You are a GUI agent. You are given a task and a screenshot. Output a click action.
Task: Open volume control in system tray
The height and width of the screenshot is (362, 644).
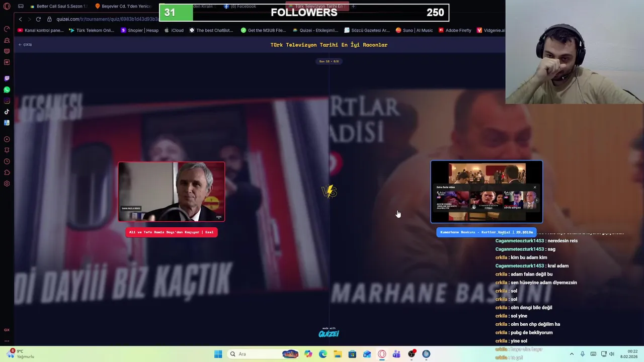pos(612,354)
